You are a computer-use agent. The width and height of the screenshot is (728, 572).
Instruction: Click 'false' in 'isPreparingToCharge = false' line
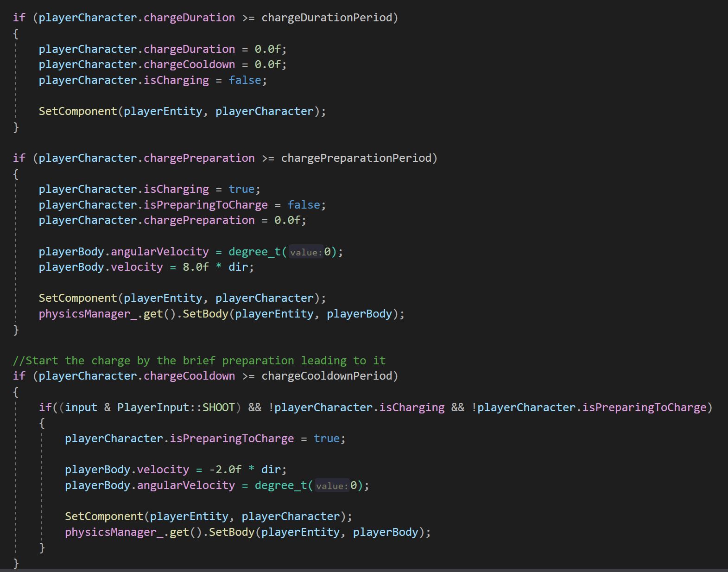coord(304,205)
